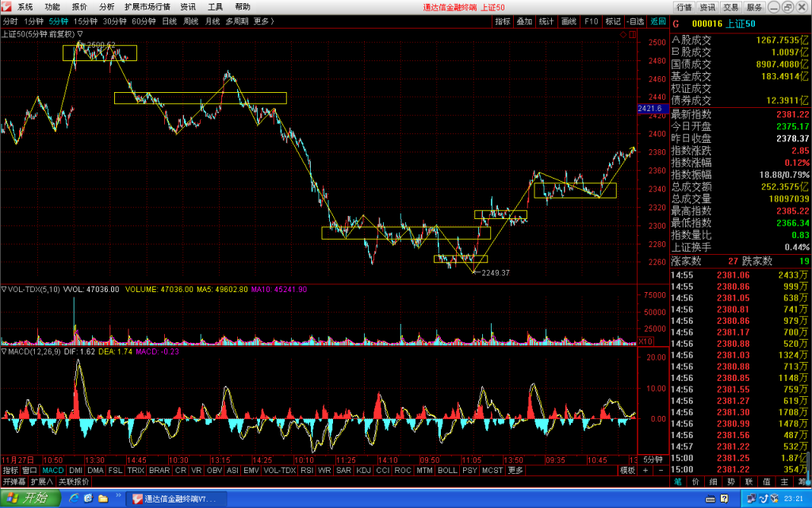Expand the VOL-TDX indicator triangle
Image resolution: width=812 pixels, height=508 pixels.
point(4,289)
